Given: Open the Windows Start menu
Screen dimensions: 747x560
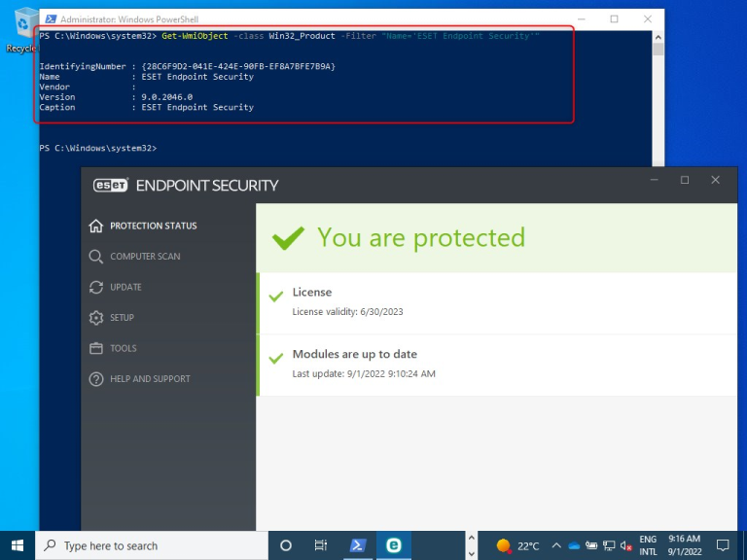Looking at the screenshot, I should tap(18, 545).
